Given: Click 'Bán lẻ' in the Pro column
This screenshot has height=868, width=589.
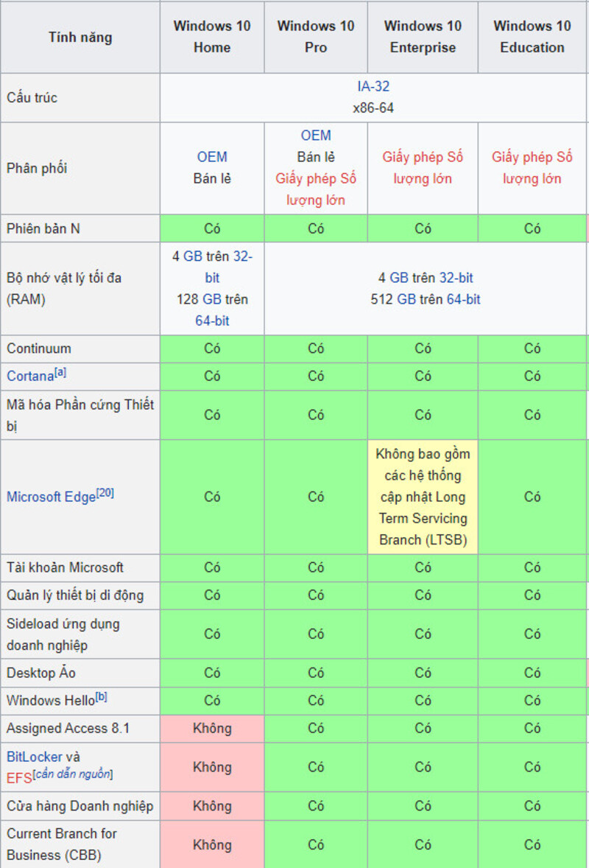Looking at the screenshot, I should 316,157.
